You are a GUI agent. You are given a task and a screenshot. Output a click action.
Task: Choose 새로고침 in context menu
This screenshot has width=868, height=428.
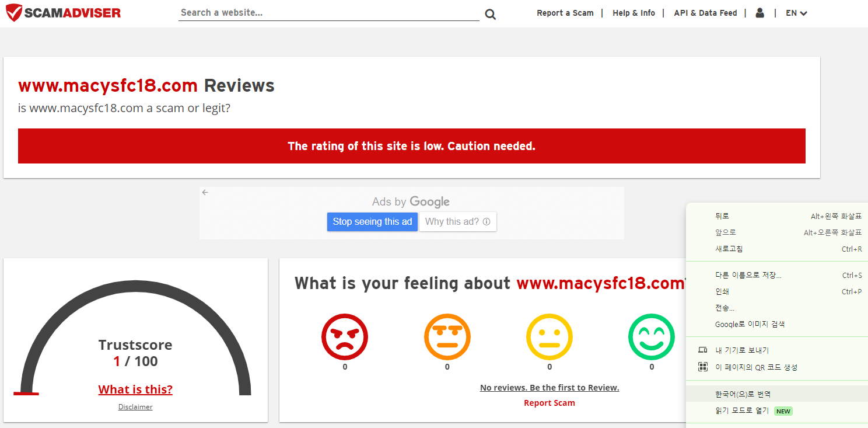(x=777, y=249)
